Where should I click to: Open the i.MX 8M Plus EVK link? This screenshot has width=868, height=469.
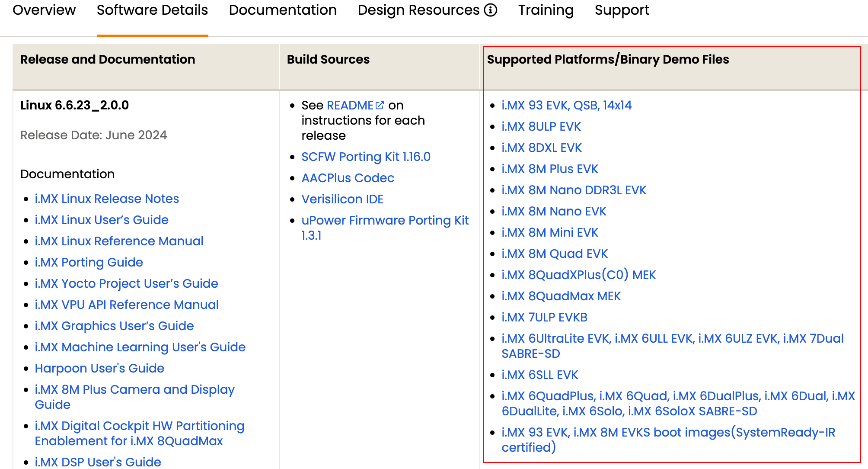[x=549, y=169]
